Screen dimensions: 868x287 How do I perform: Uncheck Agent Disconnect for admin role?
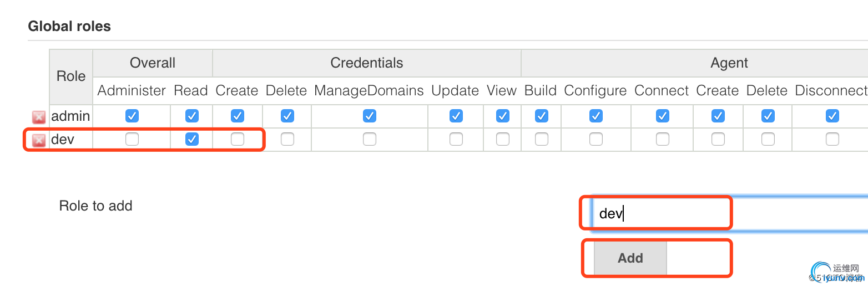(832, 116)
